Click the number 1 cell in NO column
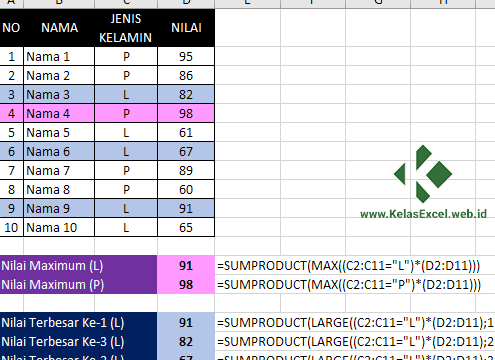This screenshot has width=495, height=360. click(11, 56)
